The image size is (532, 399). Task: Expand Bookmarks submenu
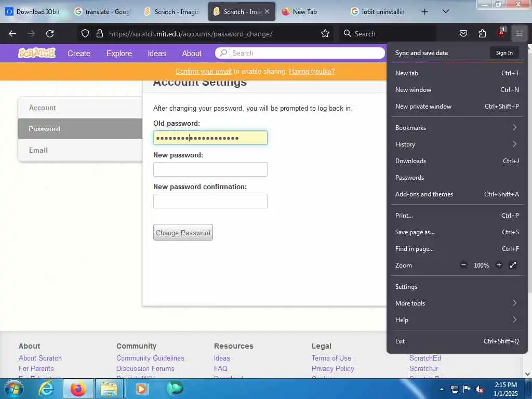456,128
